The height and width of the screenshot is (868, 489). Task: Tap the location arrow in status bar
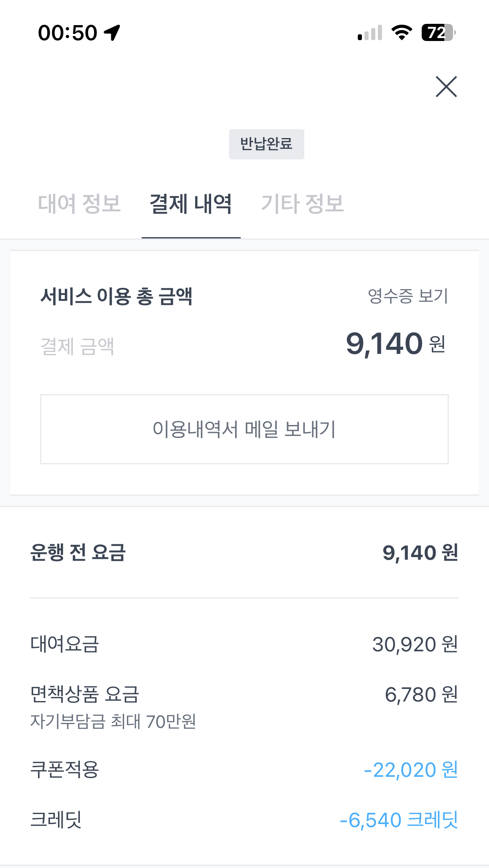coord(112,33)
